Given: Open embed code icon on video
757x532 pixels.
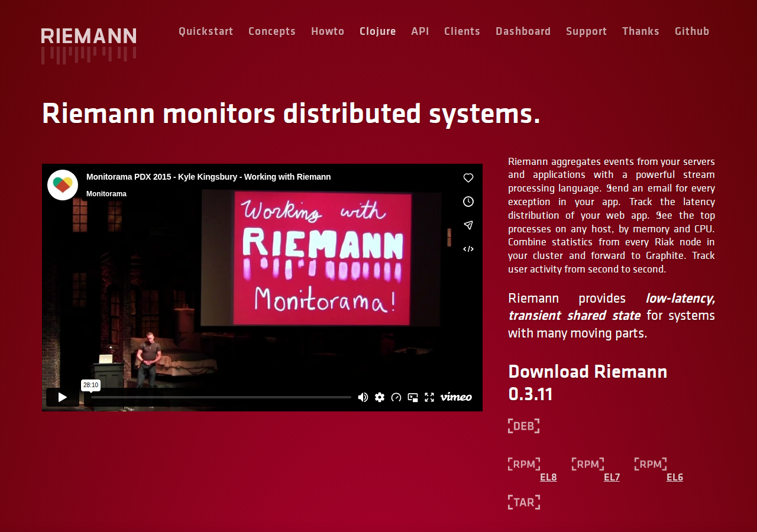Looking at the screenshot, I should pyautogui.click(x=468, y=249).
